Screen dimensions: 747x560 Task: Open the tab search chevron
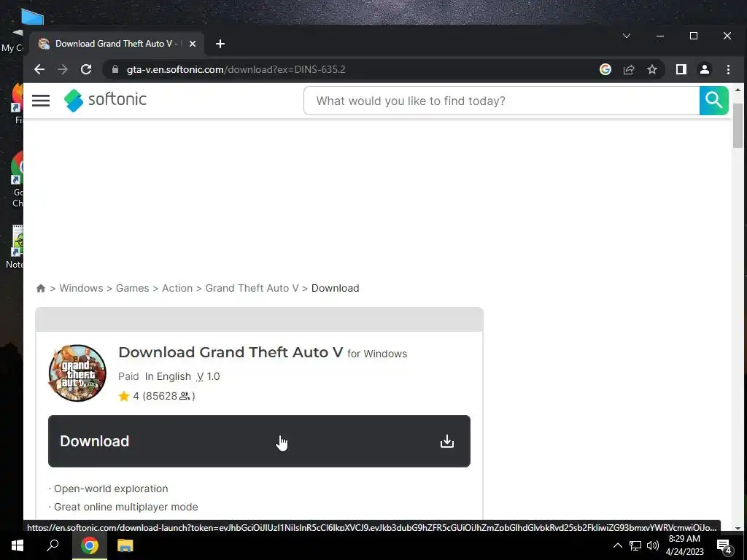(627, 36)
